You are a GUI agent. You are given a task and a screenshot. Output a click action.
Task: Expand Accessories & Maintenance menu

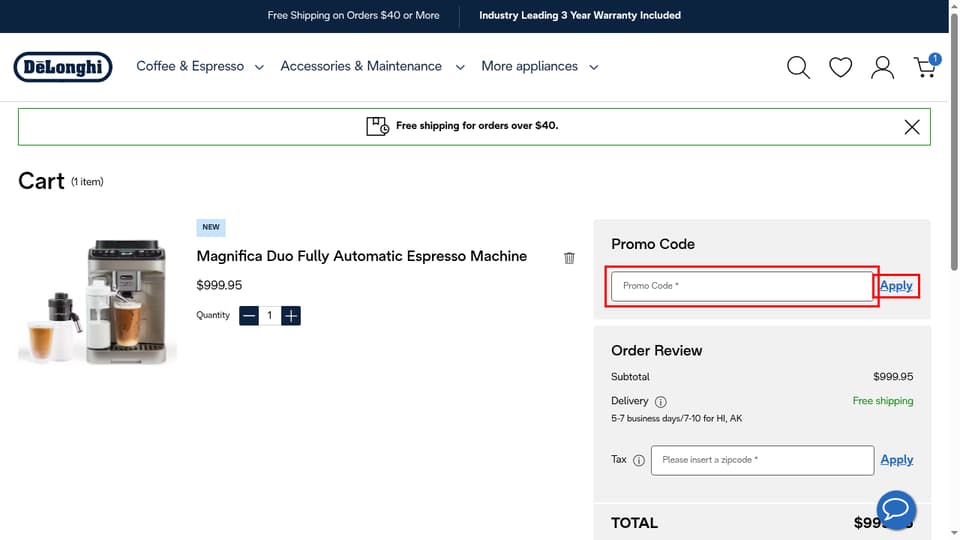coord(372,66)
